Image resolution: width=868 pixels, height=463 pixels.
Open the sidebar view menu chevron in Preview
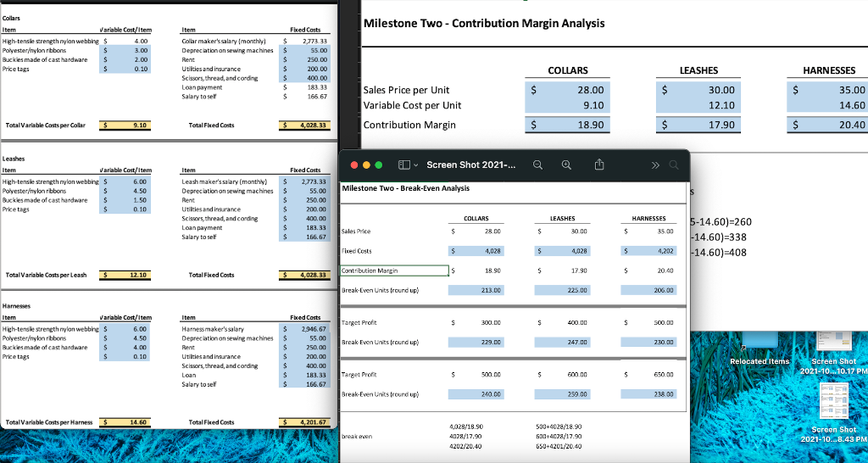(415, 165)
